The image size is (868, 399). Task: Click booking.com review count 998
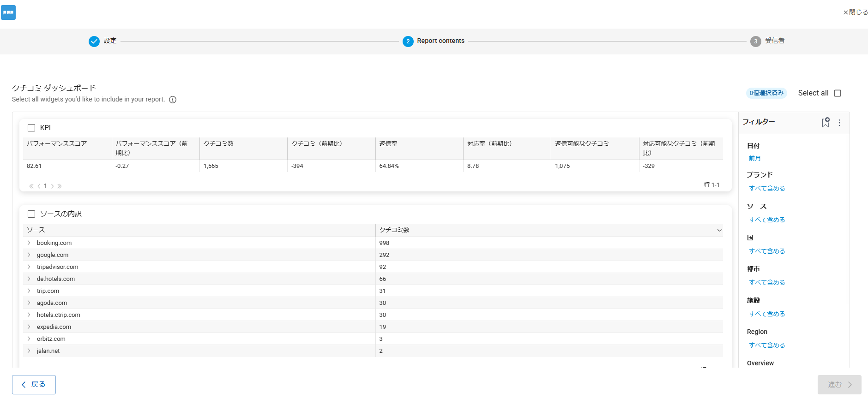[x=384, y=243]
